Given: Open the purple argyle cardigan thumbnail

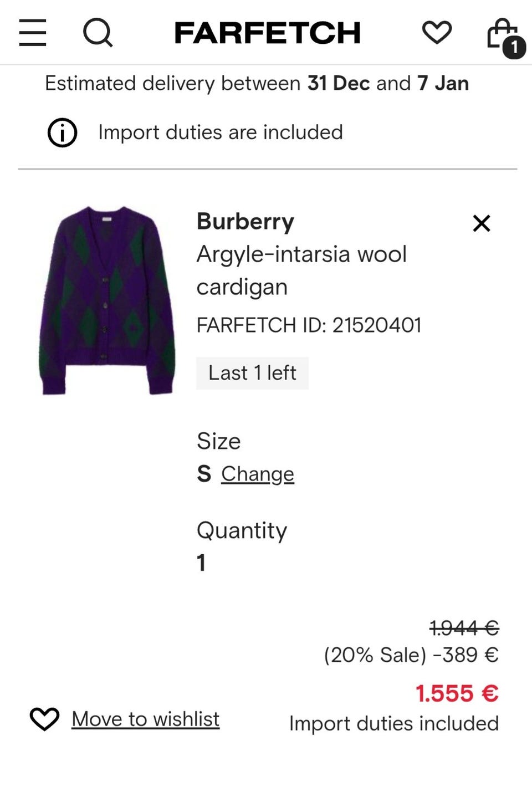Looking at the screenshot, I should pos(108,300).
